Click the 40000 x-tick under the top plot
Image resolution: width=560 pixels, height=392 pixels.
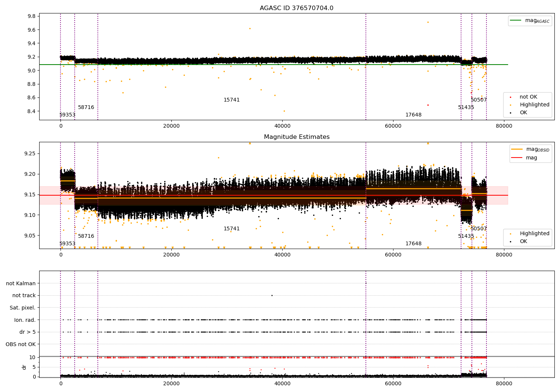coord(282,126)
